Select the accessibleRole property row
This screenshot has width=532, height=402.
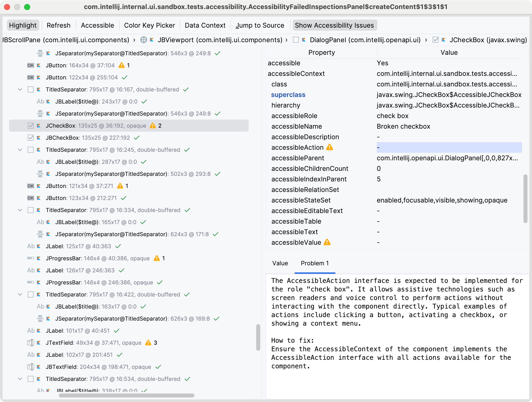pos(294,116)
